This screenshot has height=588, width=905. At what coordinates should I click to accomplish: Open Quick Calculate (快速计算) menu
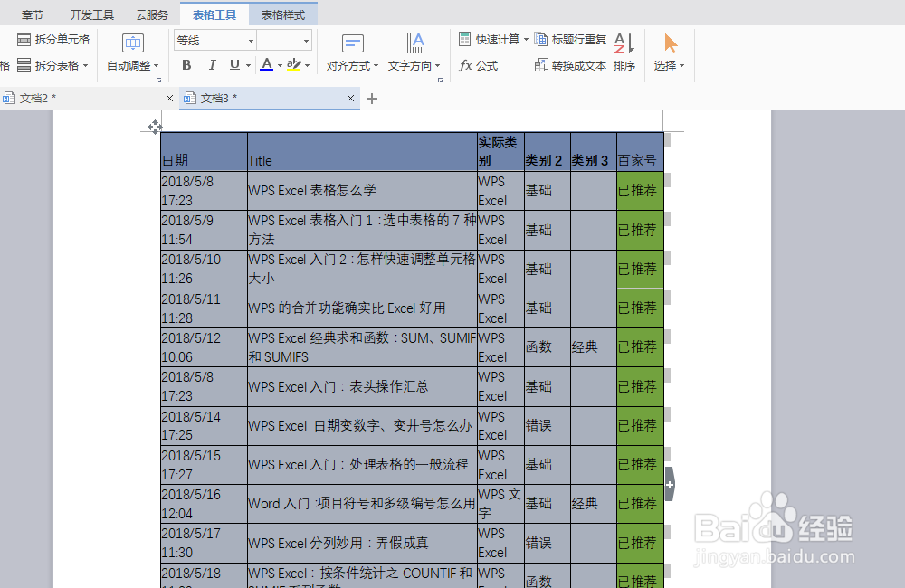coord(493,39)
